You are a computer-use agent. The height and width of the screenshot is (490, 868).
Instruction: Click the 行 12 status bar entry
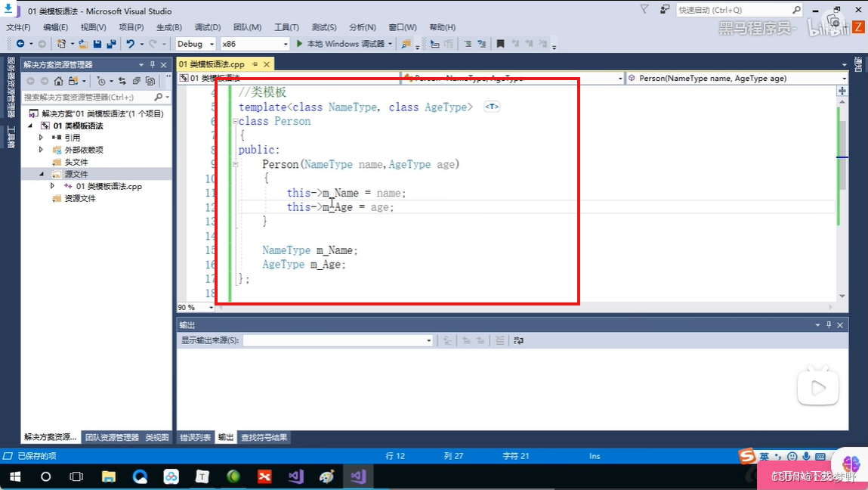point(395,456)
